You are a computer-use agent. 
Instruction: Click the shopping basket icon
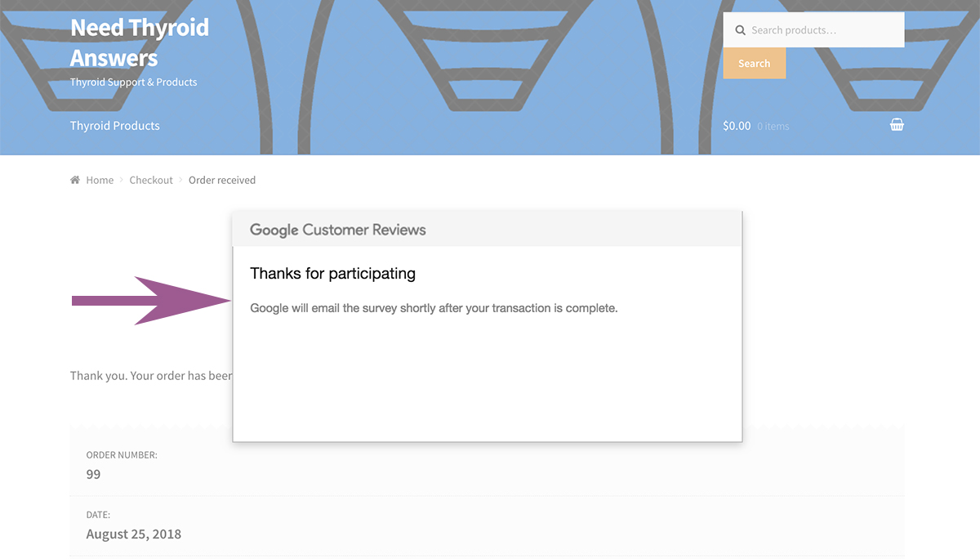pos(897,125)
